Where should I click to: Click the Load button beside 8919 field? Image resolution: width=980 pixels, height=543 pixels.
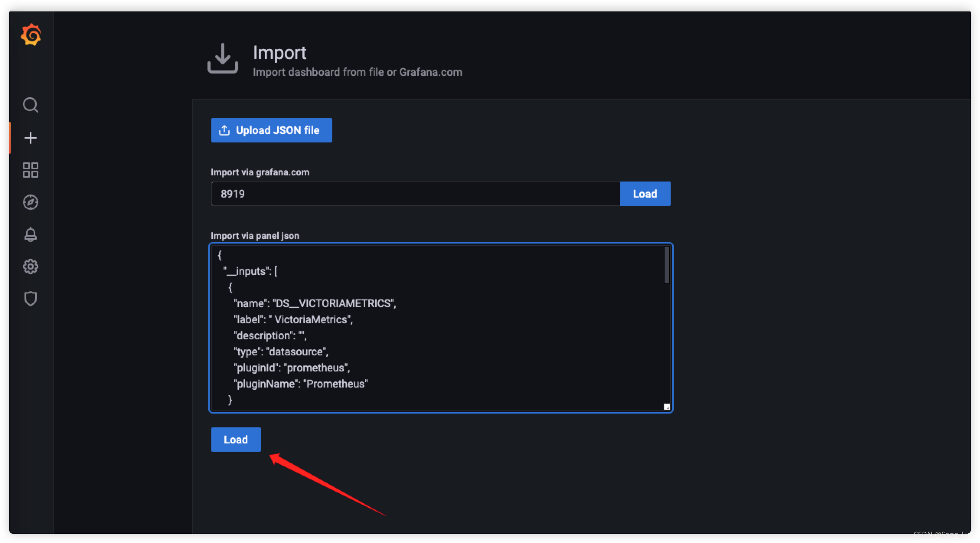coord(645,194)
